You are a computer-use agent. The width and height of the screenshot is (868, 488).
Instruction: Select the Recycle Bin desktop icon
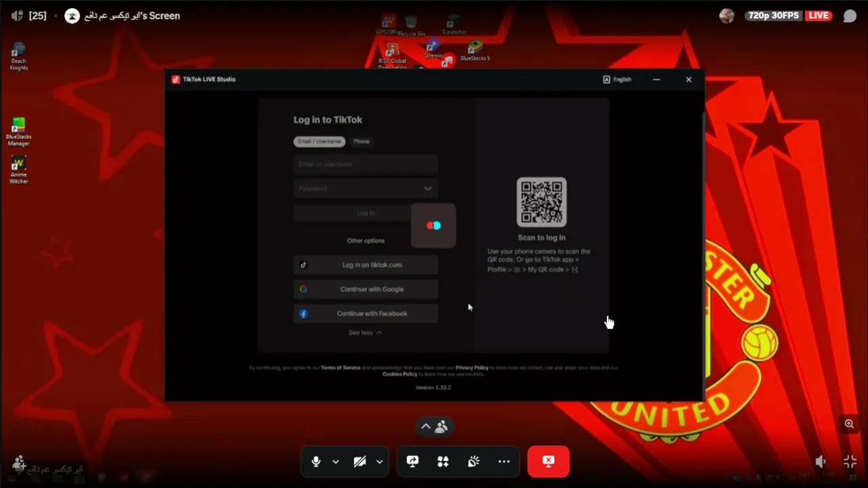coord(411,26)
